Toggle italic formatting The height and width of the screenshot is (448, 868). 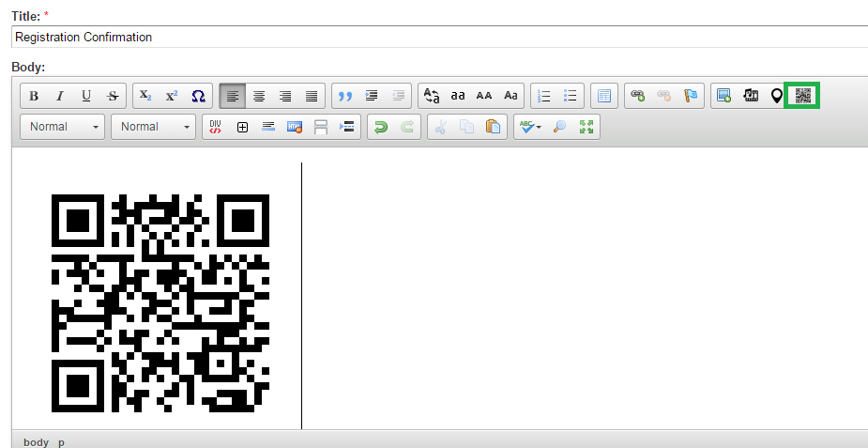point(60,96)
